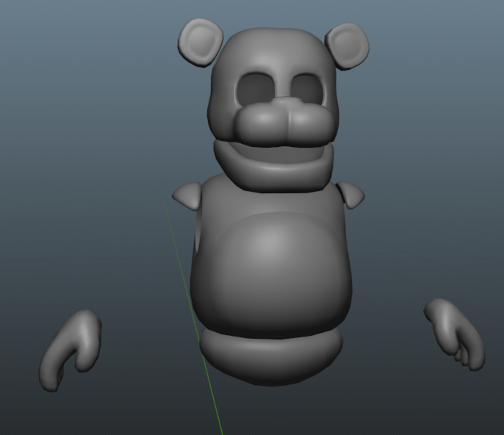Select the shoulder cone on the viewer's left
This screenshot has width=504, height=435.
click(x=188, y=195)
